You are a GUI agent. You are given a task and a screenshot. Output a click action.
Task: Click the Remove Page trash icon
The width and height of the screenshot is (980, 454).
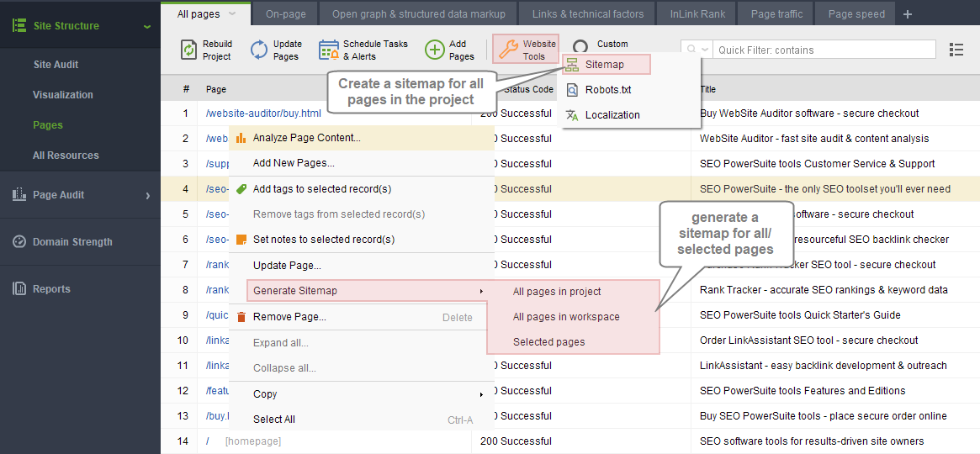[x=241, y=317]
